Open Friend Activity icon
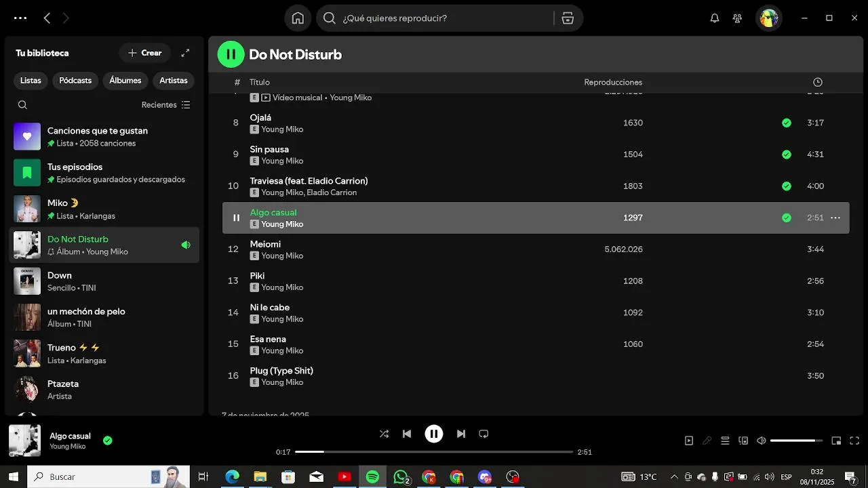 [737, 18]
